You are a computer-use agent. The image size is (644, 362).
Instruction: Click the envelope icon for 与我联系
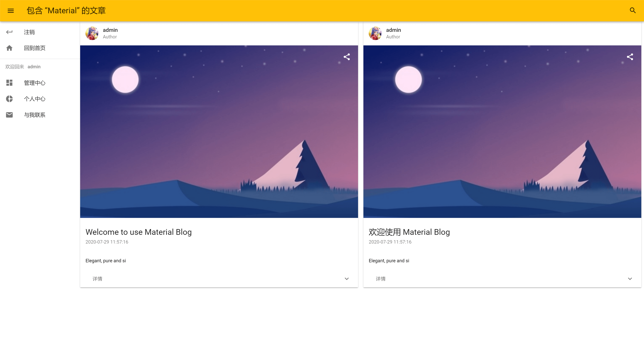click(x=9, y=115)
